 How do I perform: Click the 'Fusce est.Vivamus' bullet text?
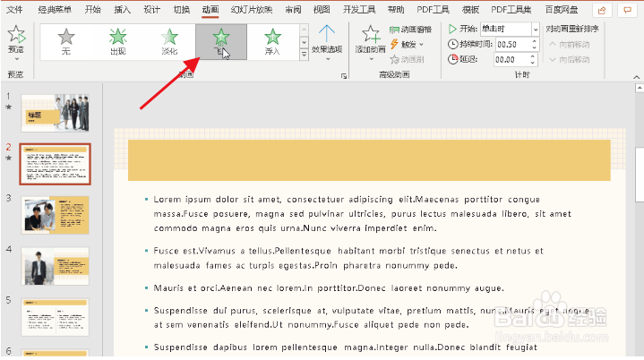(348, 258)
